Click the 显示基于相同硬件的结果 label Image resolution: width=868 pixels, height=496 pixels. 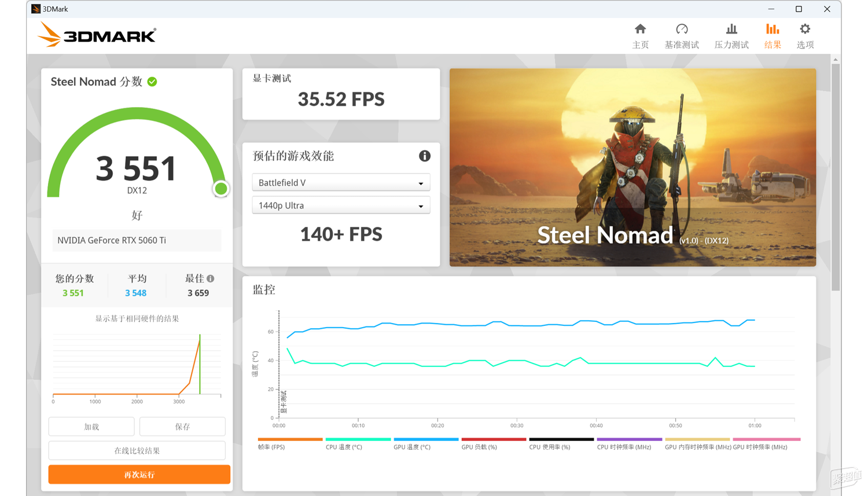pyautogui.click(x=137, y=318)
